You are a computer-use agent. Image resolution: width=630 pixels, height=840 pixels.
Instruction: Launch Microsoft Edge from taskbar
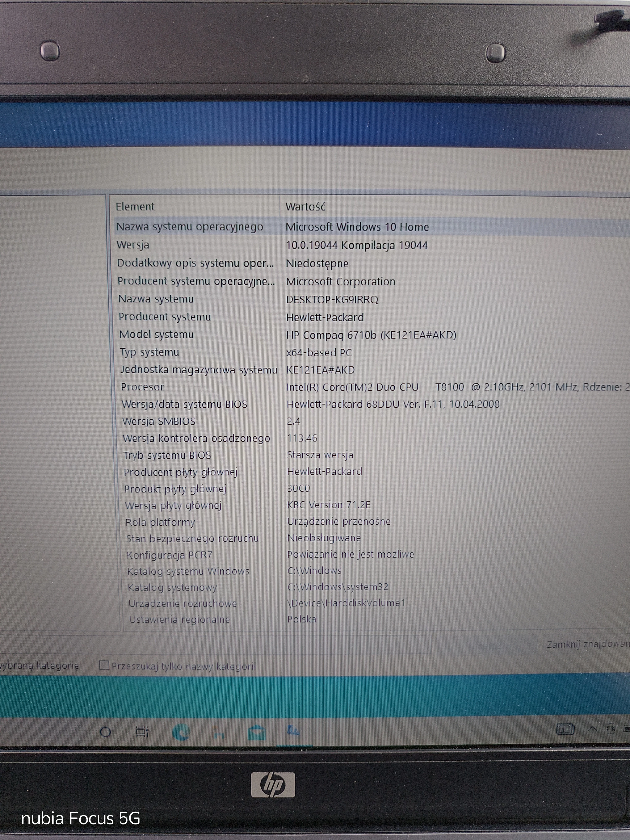(x=181, y=732)
